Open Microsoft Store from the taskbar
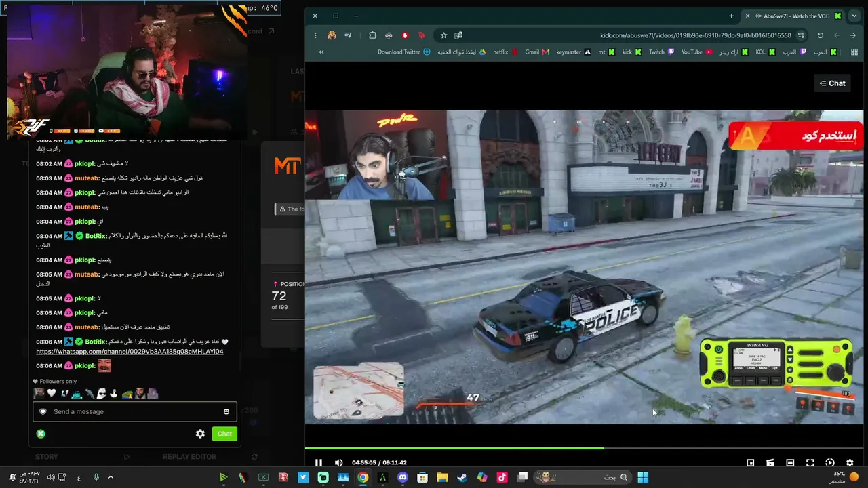868x488 pixels. (422, 477)
